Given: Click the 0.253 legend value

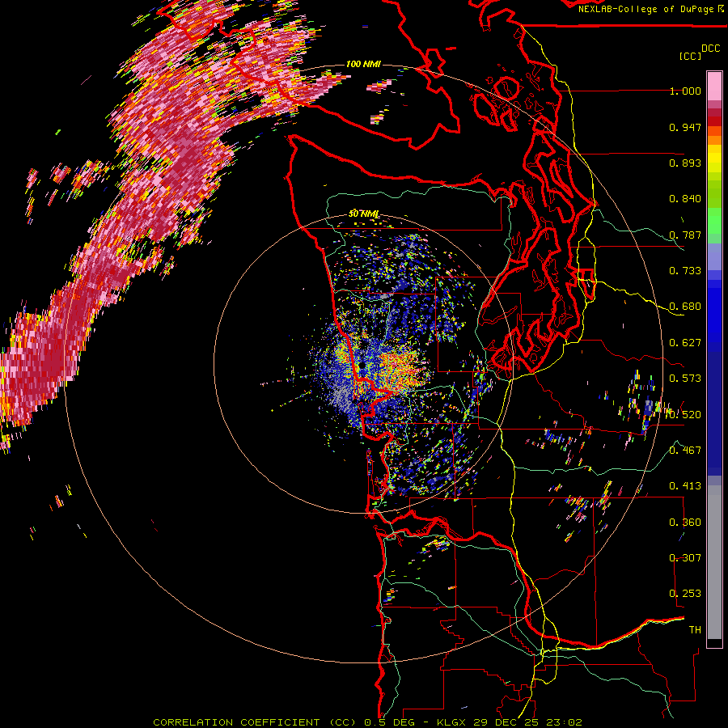Looking at the screenshot, I should coord(685,594).
